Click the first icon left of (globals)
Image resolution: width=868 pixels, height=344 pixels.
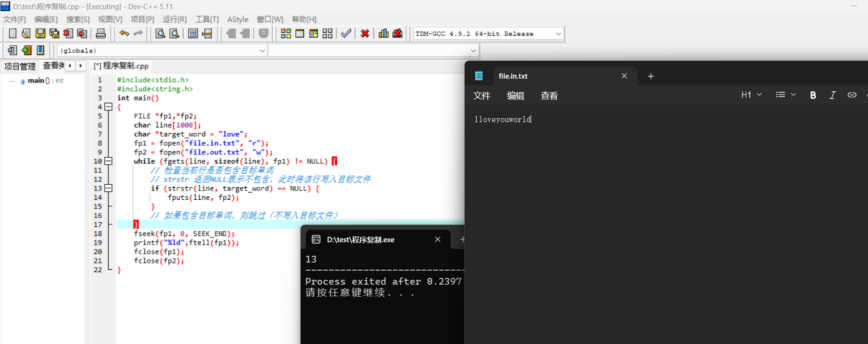13,50
